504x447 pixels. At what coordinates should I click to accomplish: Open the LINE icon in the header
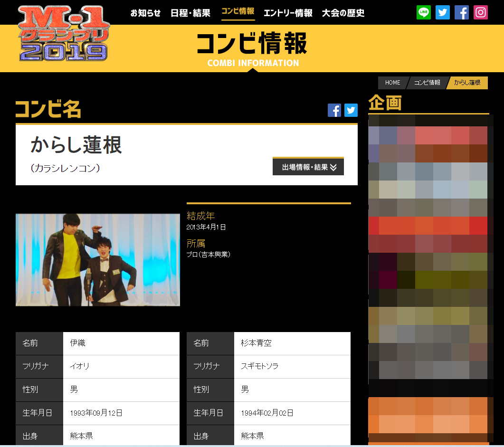tap(424, 12)
